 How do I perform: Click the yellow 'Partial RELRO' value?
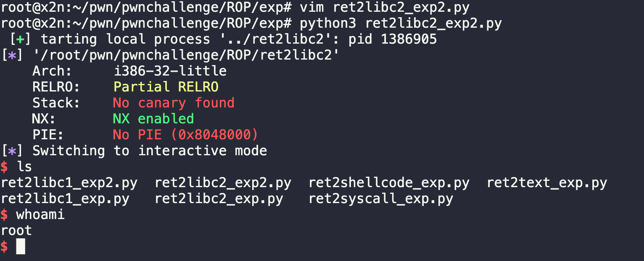click(166, 87)
